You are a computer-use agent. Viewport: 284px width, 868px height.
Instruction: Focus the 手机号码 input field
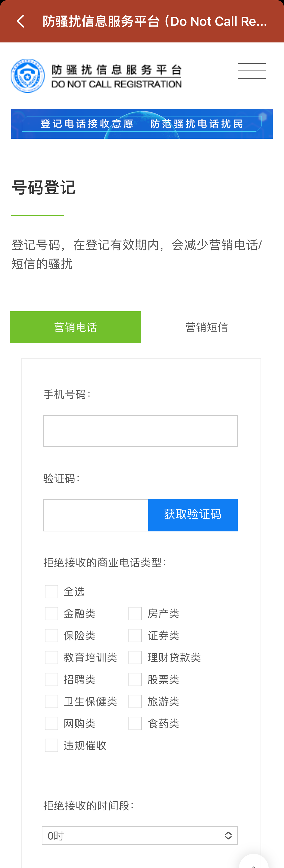(x=140, y=431)
